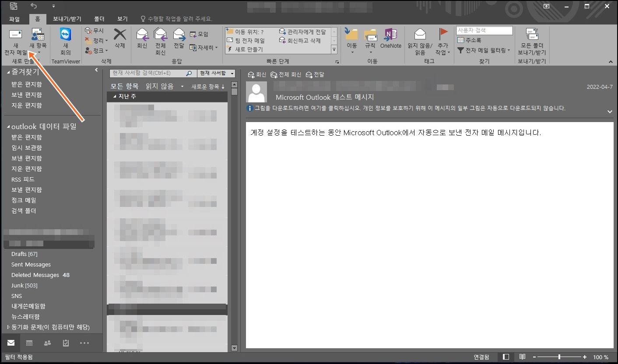
Task: Expand the quick steps gallery
Action: (x=334, y=50)
